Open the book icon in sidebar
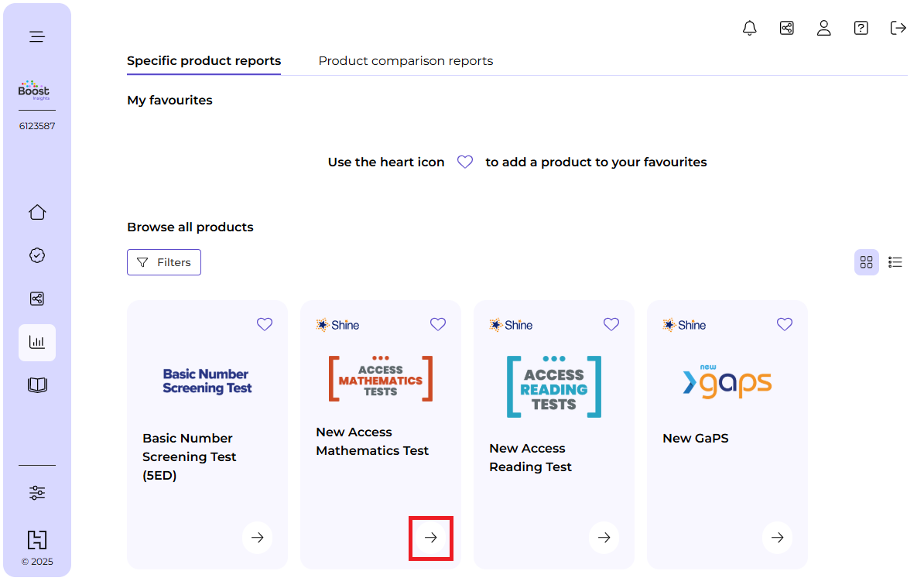The image size is (924, 581). click(37, 385)
